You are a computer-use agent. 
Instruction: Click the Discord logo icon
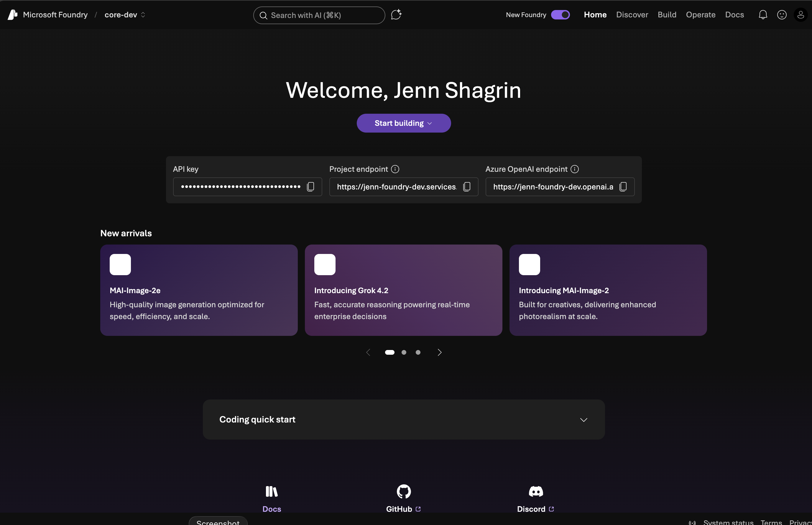click(x=536, y=492)
